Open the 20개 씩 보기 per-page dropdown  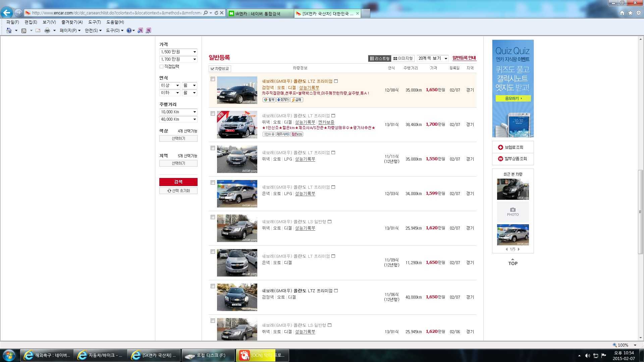point(433,58)
